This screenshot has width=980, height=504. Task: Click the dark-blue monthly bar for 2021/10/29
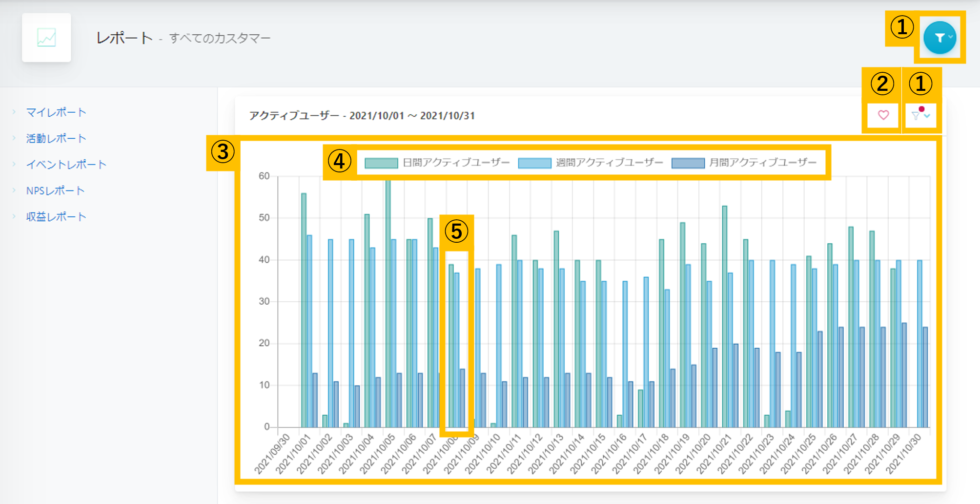[x=904, y=375]
